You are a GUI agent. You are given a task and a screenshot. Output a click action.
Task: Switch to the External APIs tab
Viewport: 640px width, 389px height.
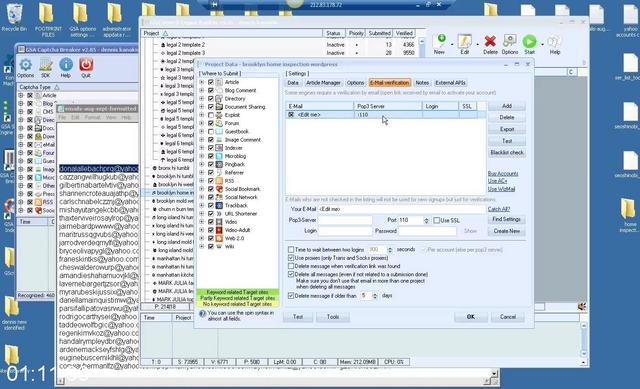[x=450, y=83]
